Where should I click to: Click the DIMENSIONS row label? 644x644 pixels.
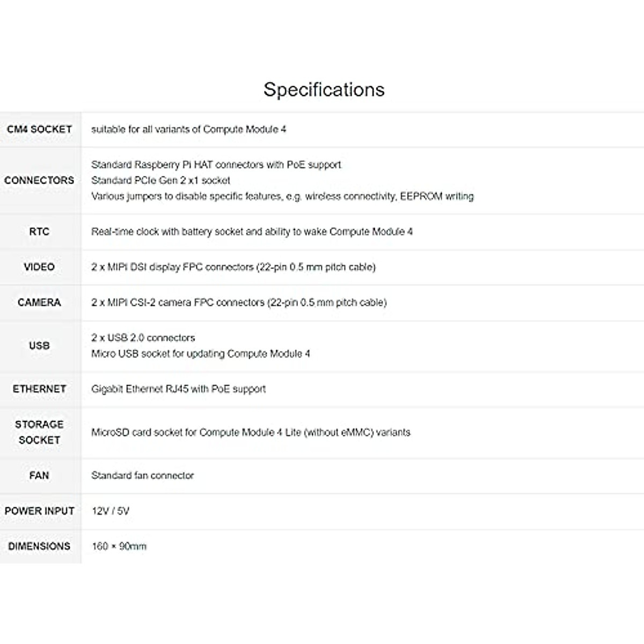coord(39,546)
